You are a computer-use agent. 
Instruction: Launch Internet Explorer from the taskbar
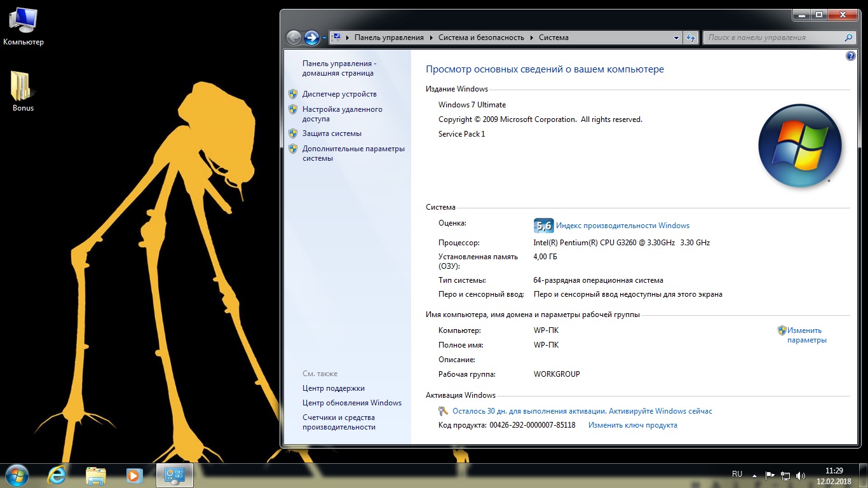point(57,475)
